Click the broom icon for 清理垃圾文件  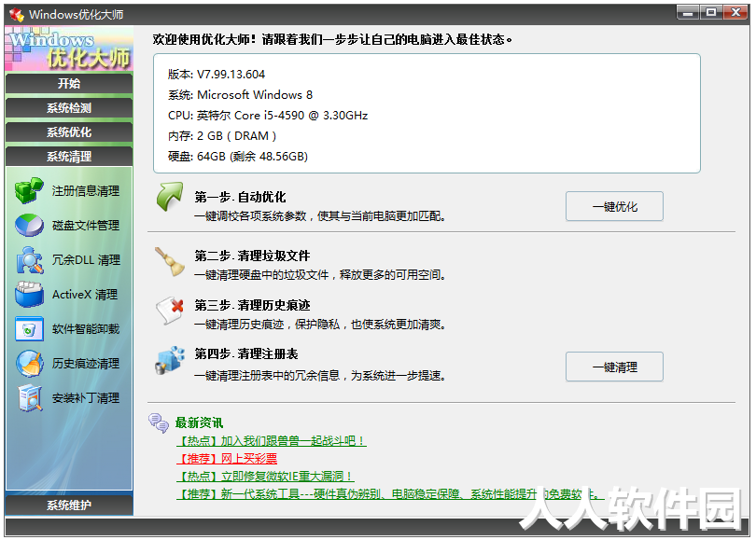[x=170, y=261]
